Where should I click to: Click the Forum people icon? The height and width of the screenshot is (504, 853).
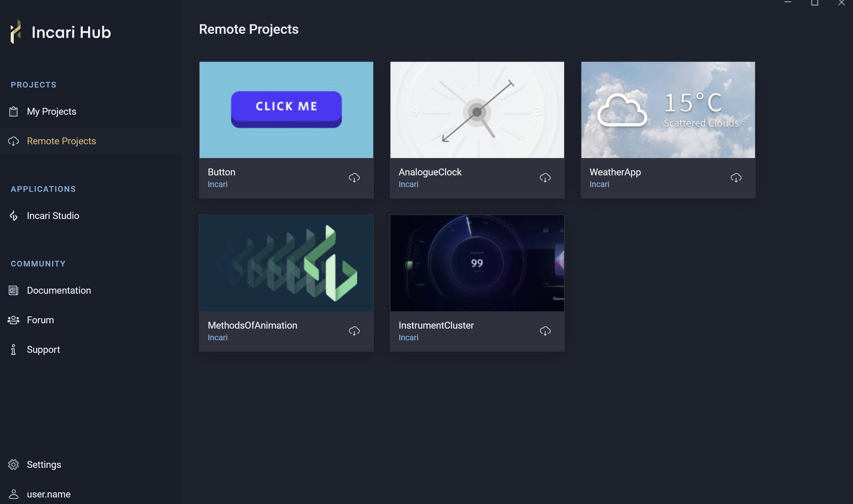point(13,320)
